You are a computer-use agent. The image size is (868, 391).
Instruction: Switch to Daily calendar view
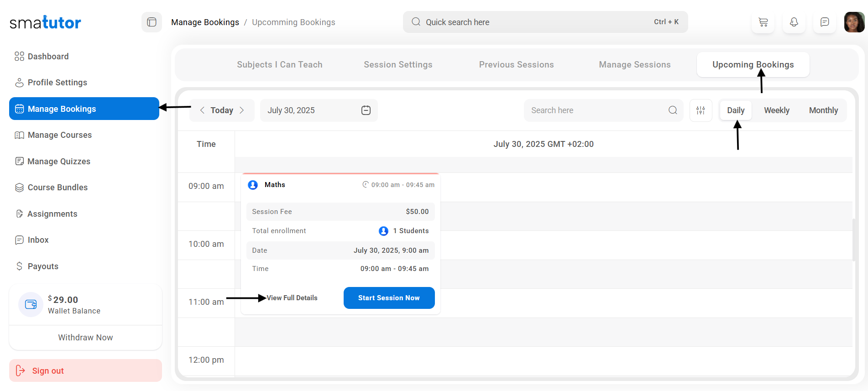(735, 110)
